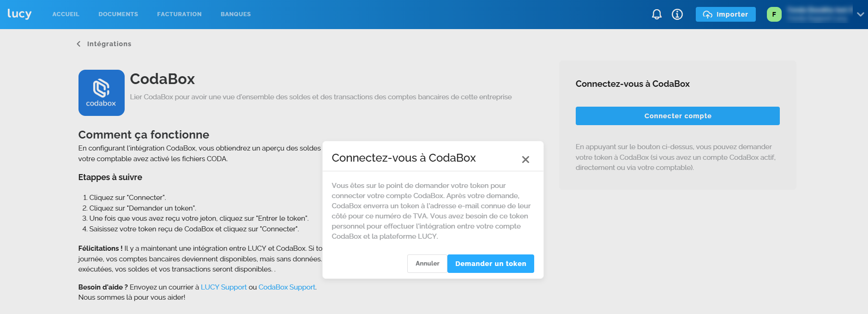Open the FACTURATION menu
868x314 pixels.
click(179, 14)
